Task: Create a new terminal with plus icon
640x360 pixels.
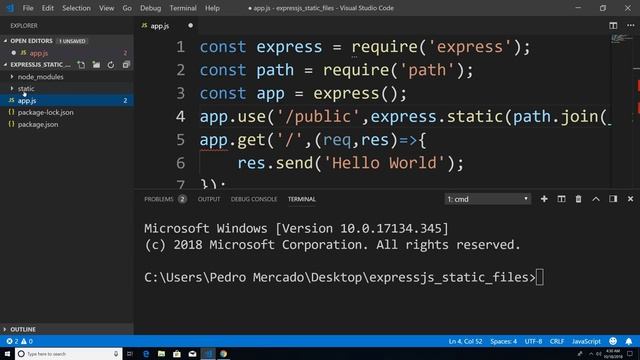Action: (x=544, y=199)
